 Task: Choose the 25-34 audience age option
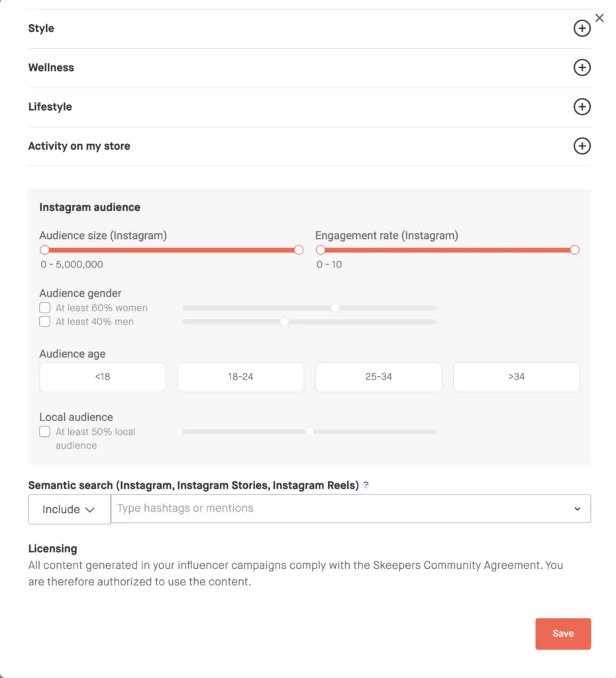[x=378, y=377]
